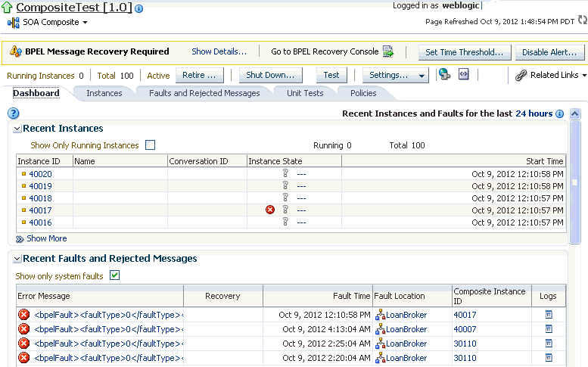Screen dimensions: 588x367
Task: Click error icon for 2:20:04 AM fault
Action: click(24, 358)
